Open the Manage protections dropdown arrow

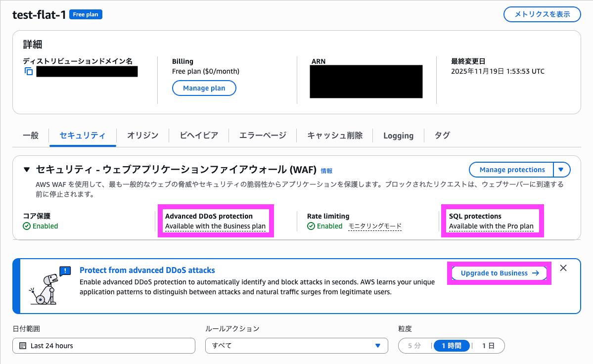(x=561, y=169)
